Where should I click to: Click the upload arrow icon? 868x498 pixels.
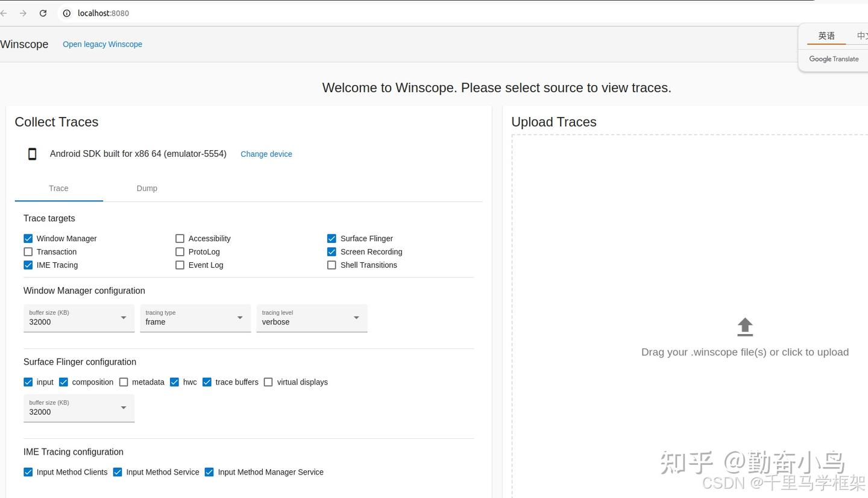click(x=745, y=327)
